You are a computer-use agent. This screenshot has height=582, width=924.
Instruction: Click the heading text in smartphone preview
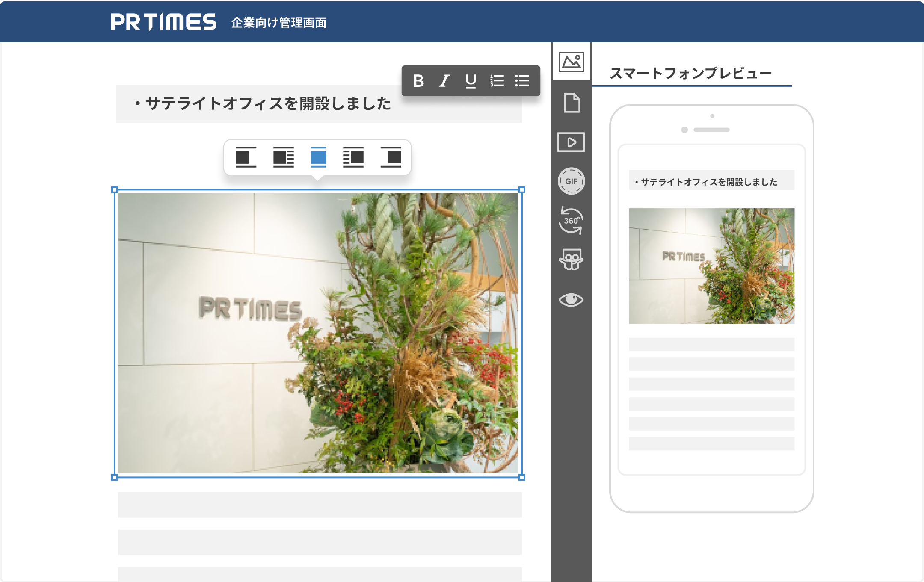(706, 182)
